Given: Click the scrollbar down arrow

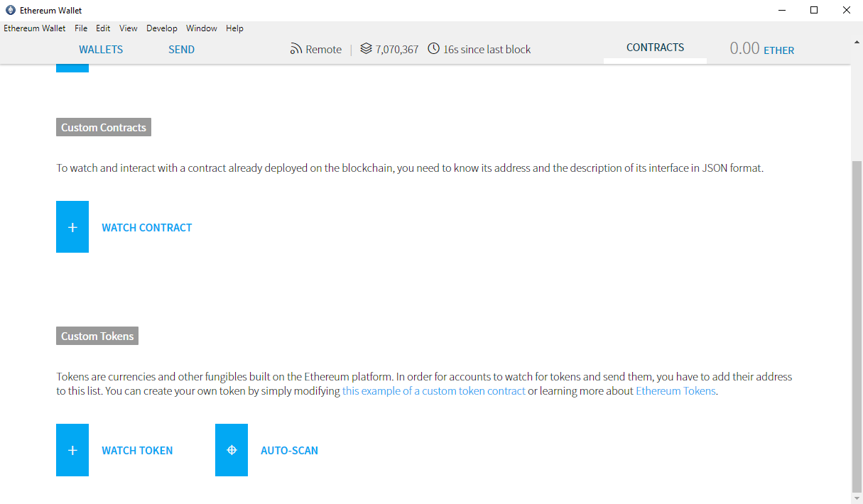Looking at the screenshot, I should 857,497.
